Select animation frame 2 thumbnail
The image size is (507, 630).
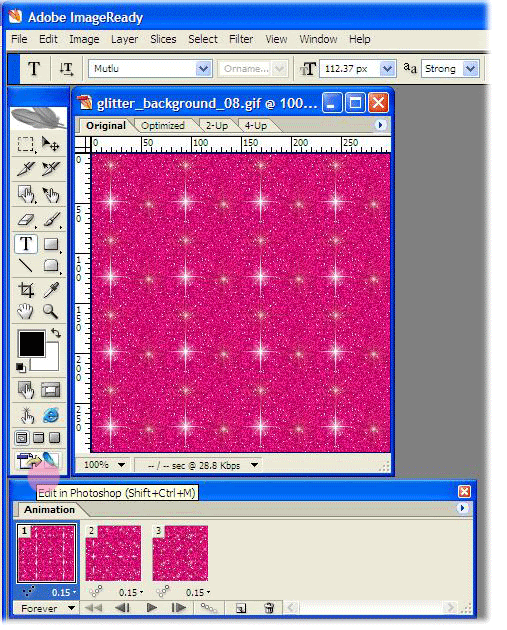coord(113,553)
